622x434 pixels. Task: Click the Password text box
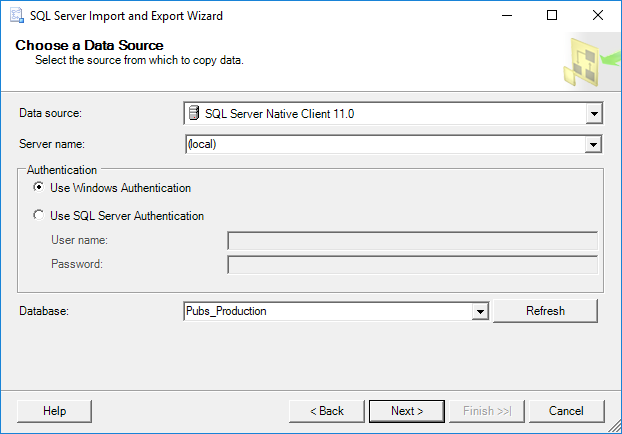[x=412, y=264]
